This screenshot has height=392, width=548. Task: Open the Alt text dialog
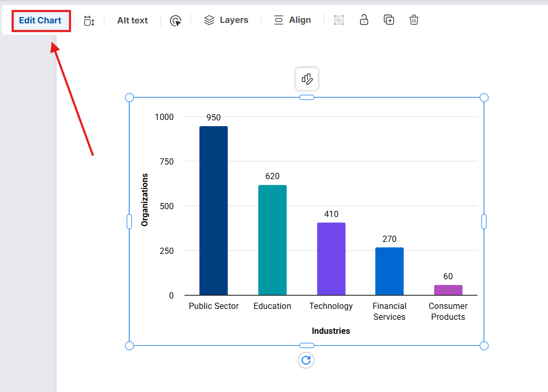132,20
